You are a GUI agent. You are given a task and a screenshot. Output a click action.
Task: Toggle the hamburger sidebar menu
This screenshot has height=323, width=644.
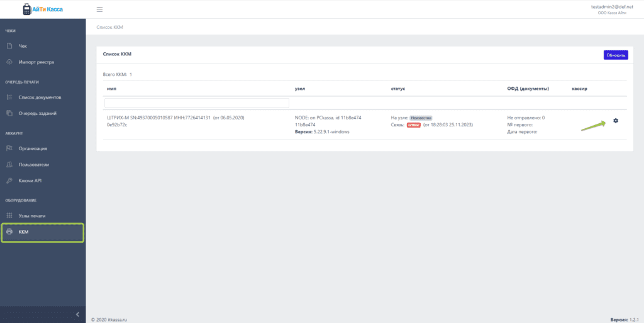[x=99, y=9]
